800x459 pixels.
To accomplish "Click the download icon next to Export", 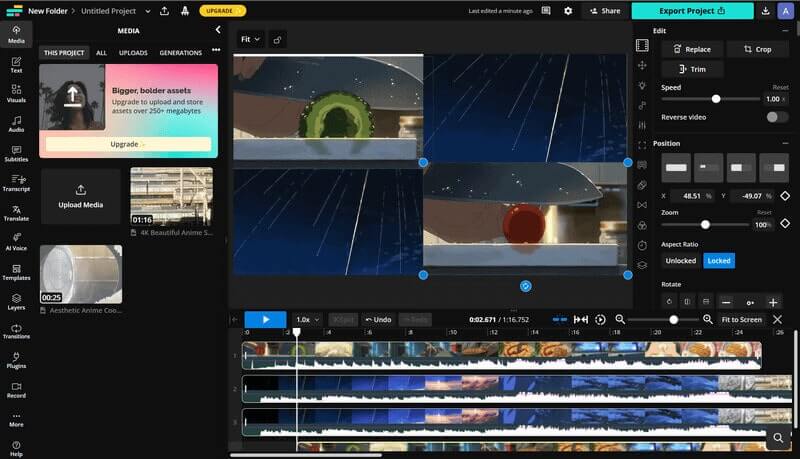I will pyautogui.click(x=765, y=11).
